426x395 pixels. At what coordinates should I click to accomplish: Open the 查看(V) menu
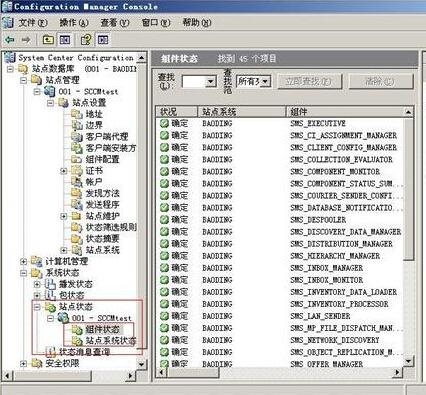115,23
